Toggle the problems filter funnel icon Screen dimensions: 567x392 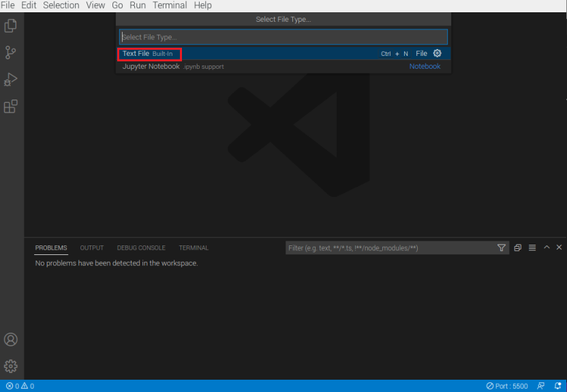point(502,248)
